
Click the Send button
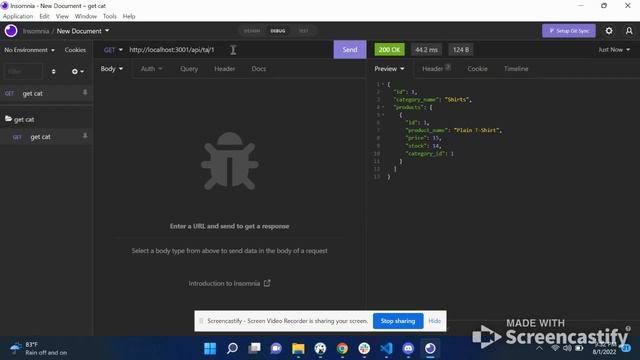pyautogui.click(x=350, y=49)
